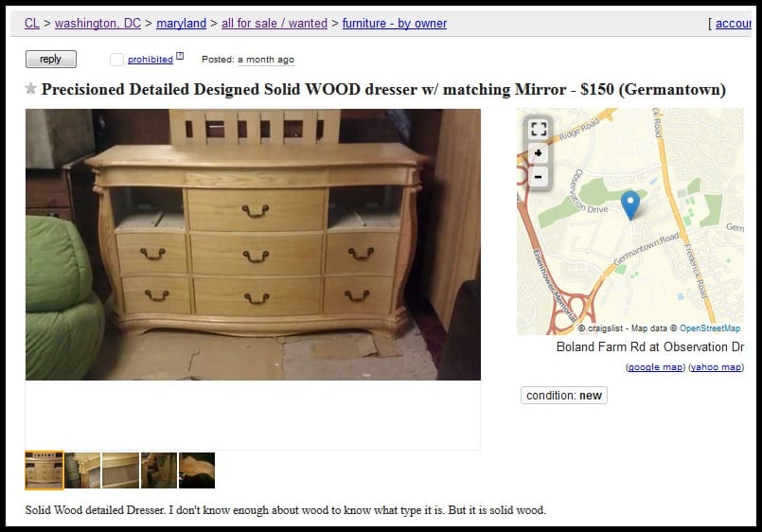Image resolution: width=762 pixels, height=532 pixels.
Task: Open the OpenStreetMap attribution link
Action: point(710,328)
